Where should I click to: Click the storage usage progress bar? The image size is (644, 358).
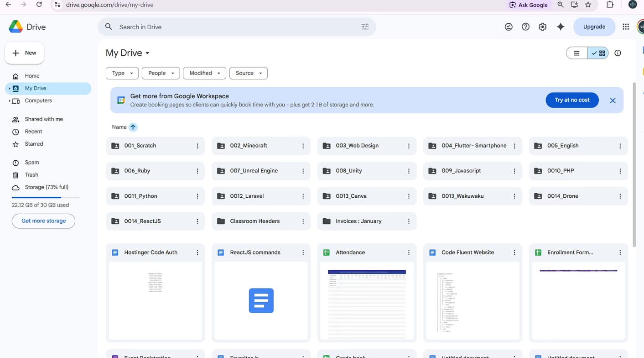coord(46,197)
